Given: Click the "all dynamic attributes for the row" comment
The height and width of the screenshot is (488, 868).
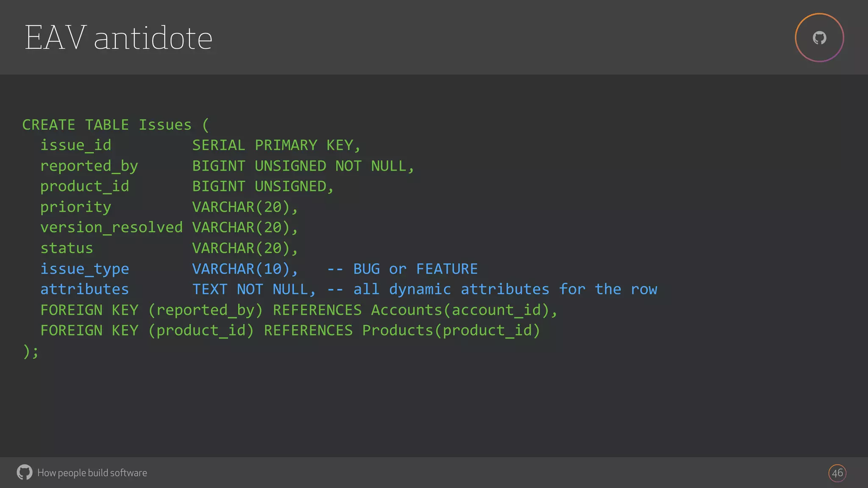Looking at the screenshot, I should [505, 289].
